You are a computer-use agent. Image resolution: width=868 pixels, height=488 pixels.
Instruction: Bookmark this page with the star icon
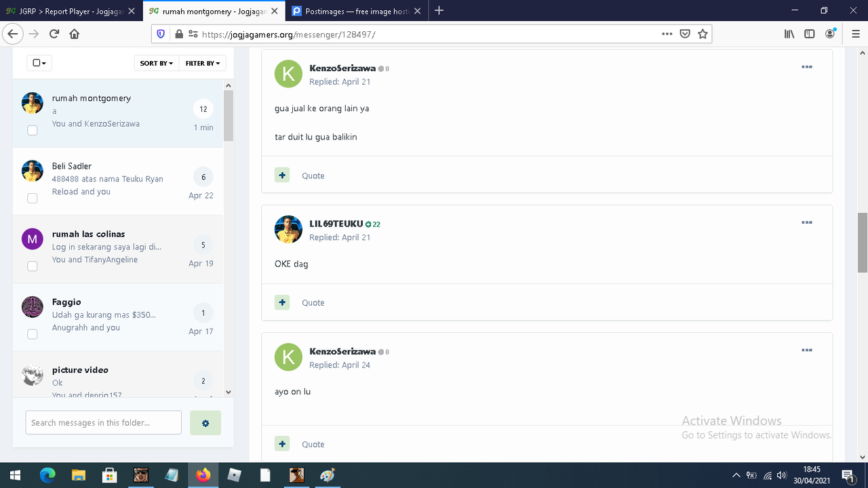[703, 34]
